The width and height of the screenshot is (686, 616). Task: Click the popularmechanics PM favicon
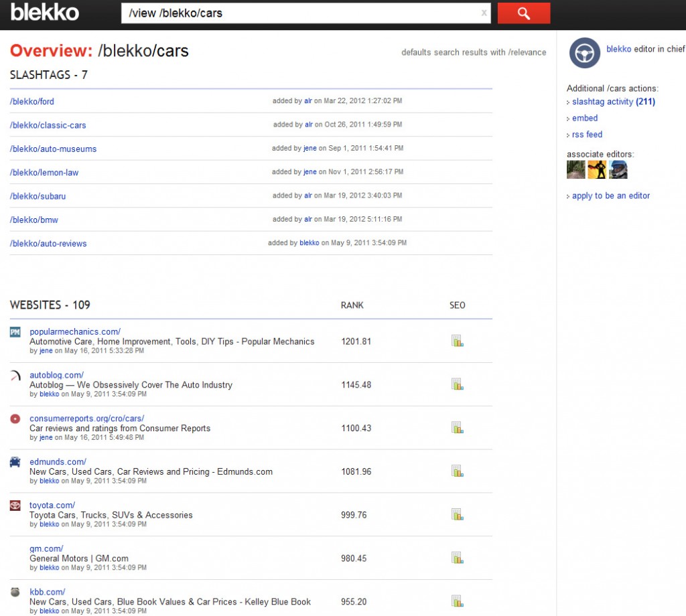point(15,332)
